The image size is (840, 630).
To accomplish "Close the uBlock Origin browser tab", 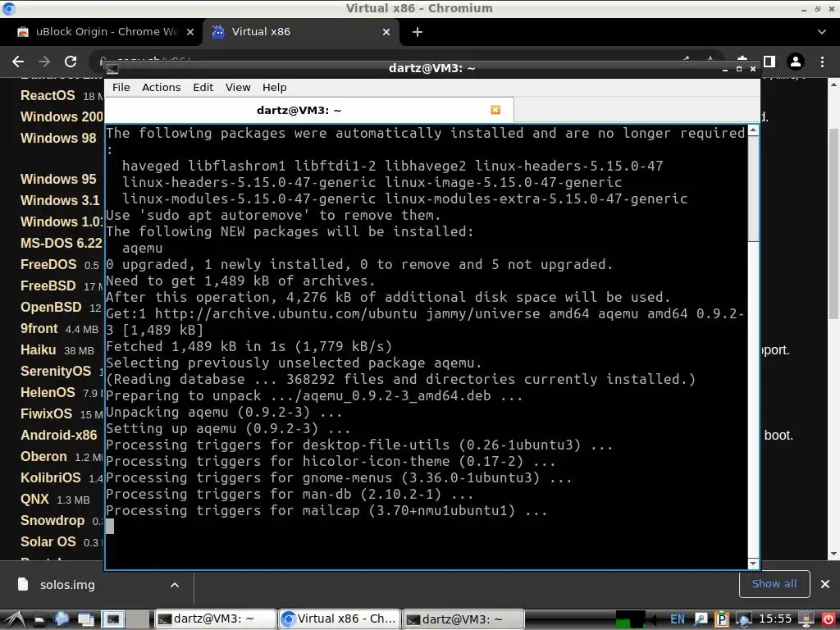I will coord(189,32).
